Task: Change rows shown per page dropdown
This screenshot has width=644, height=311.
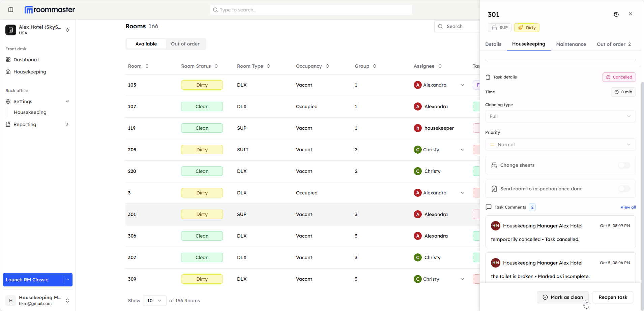Action: 154,301
